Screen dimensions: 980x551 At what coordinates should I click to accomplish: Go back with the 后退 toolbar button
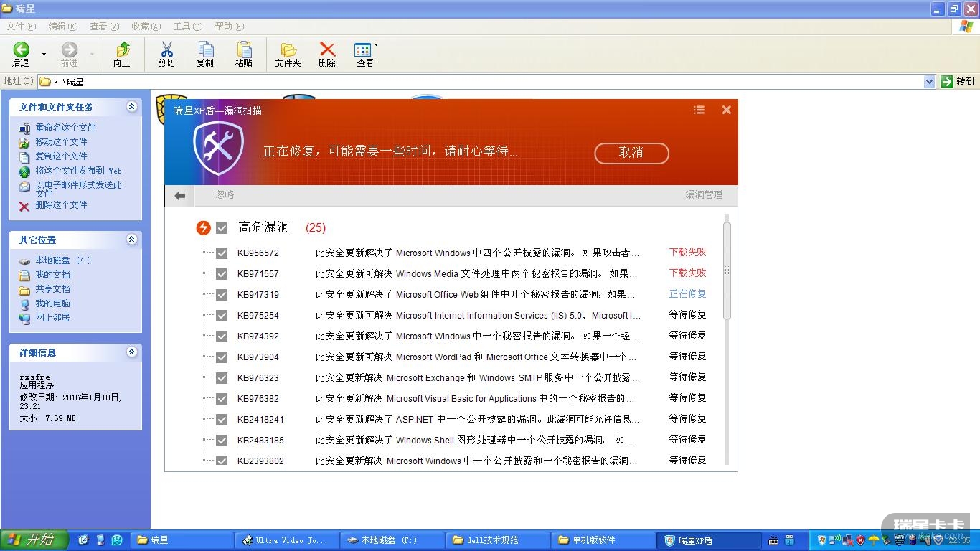(21, 54)
